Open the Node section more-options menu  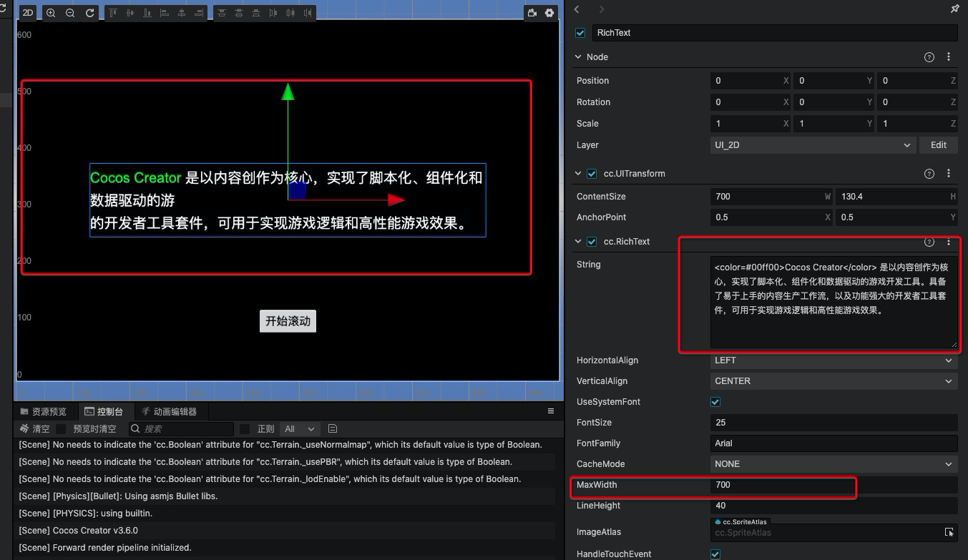(x=949, y=57)
